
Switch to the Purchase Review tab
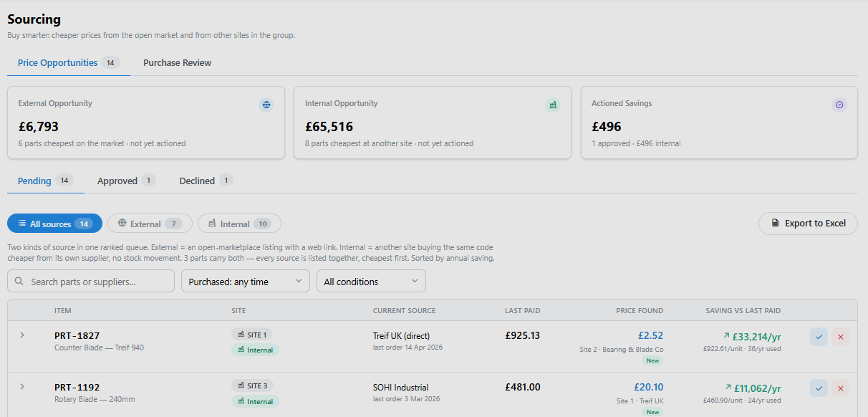pos(177,63)
